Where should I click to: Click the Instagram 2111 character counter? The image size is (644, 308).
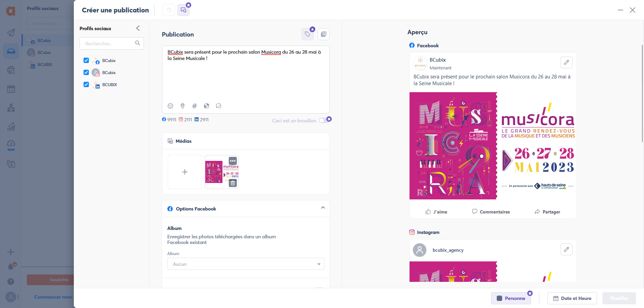pyautogui.click(x=185, y=119)
